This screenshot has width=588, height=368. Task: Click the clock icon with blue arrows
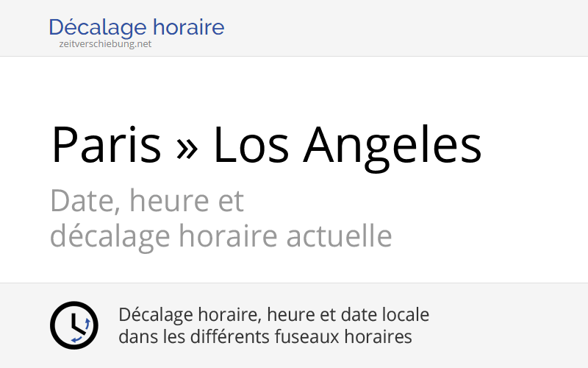(73, 325)
